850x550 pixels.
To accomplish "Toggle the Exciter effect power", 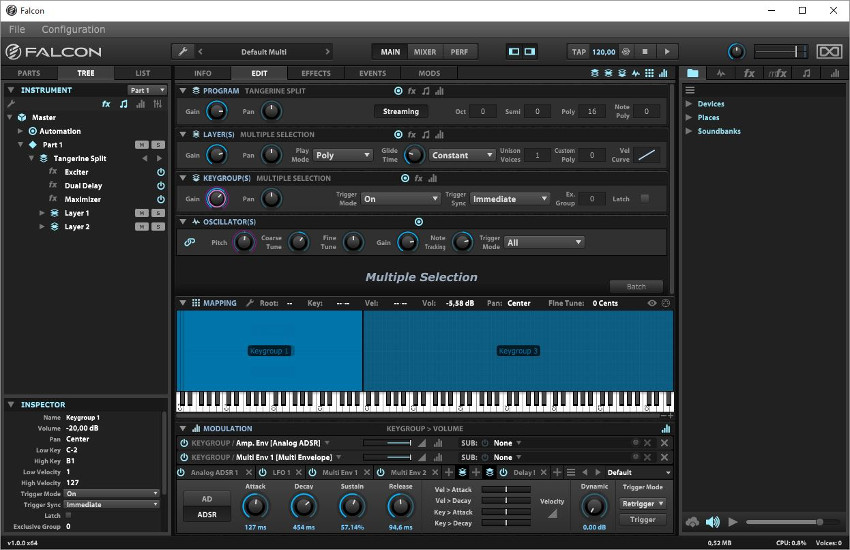I will pos(161,172).
